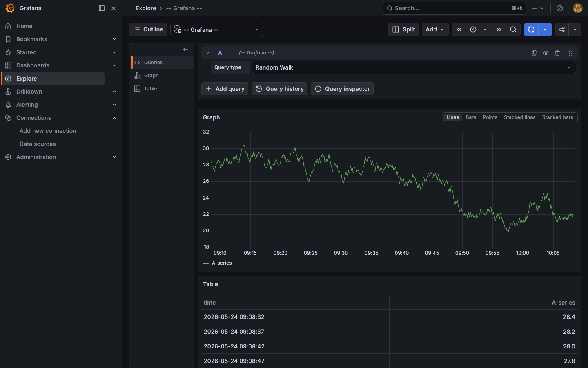588x368 pixels.
Task: Open the refresh interval dropdown
Action: click(545, 29)
